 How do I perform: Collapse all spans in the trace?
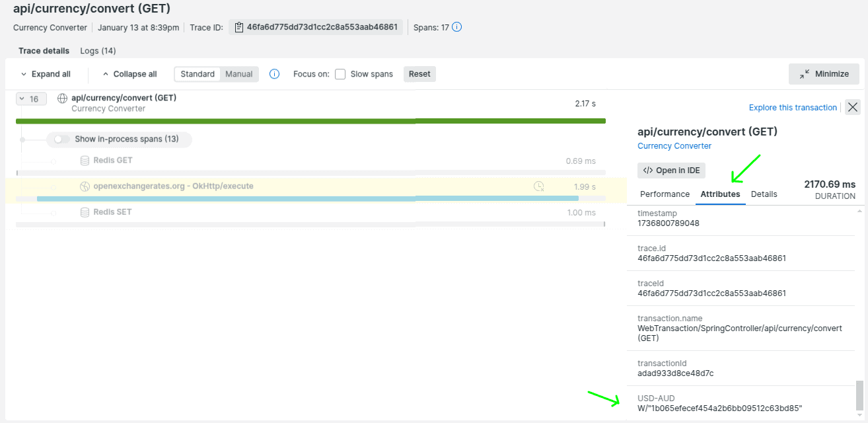pyautogui.click(x=130, y=74)
